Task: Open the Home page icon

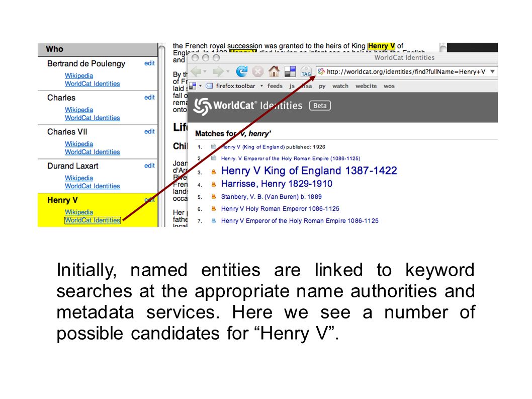Action: [274, 71]
